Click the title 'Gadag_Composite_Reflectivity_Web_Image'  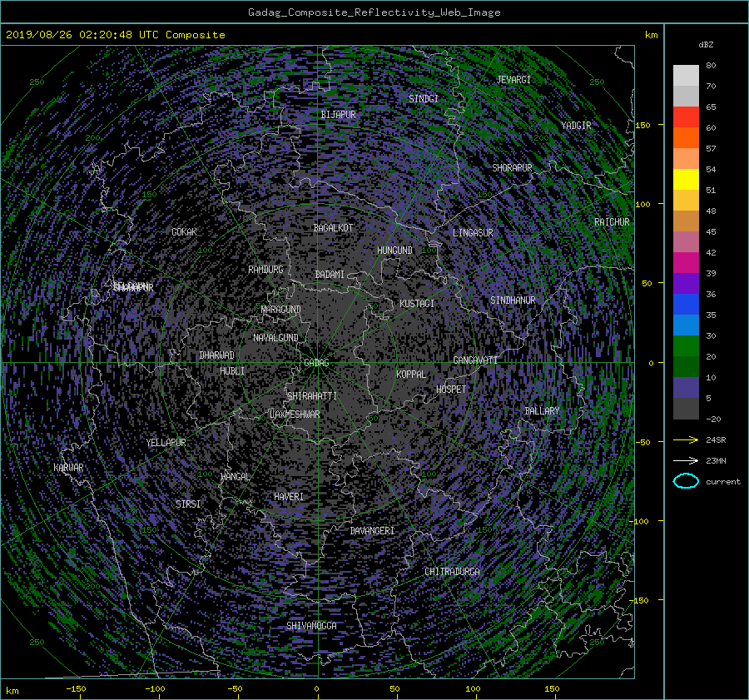click(374, 12)
